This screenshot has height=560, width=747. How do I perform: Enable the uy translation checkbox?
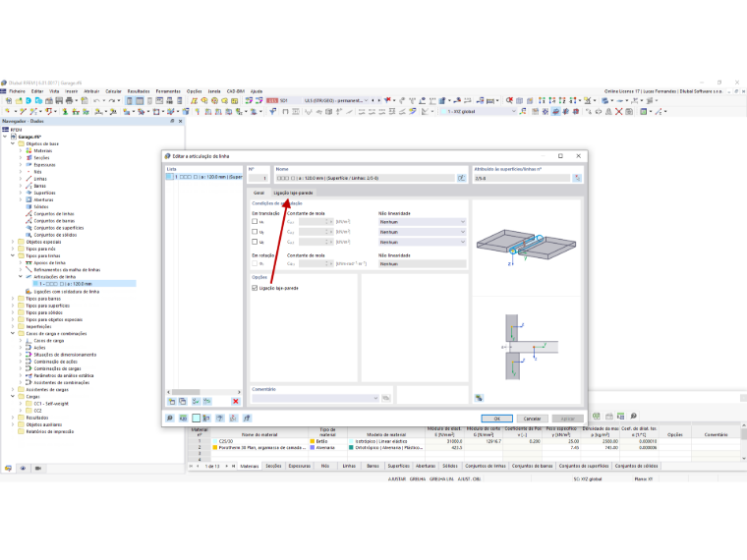(x=255, y=232)
